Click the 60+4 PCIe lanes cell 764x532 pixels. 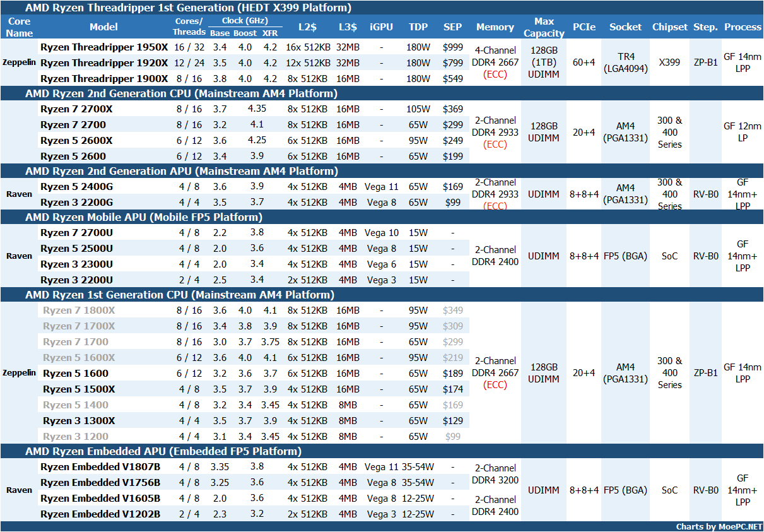pos(584,63)
